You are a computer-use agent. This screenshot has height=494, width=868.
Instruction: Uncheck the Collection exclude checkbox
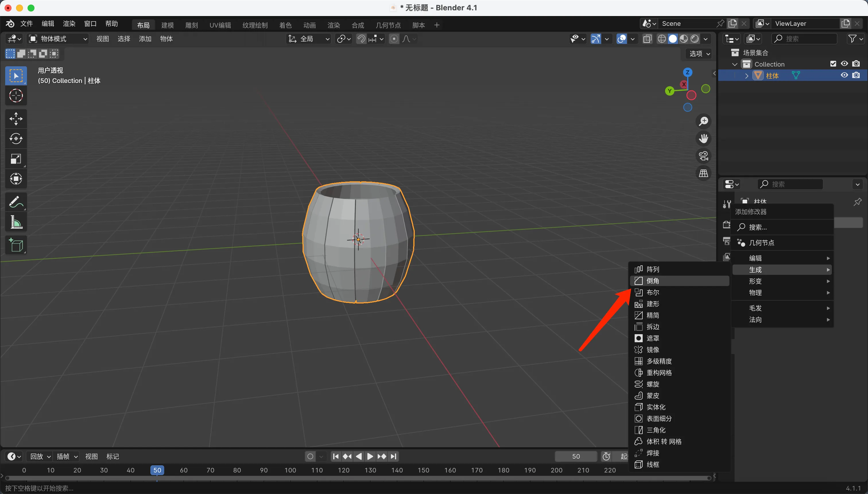click(833, 64)
